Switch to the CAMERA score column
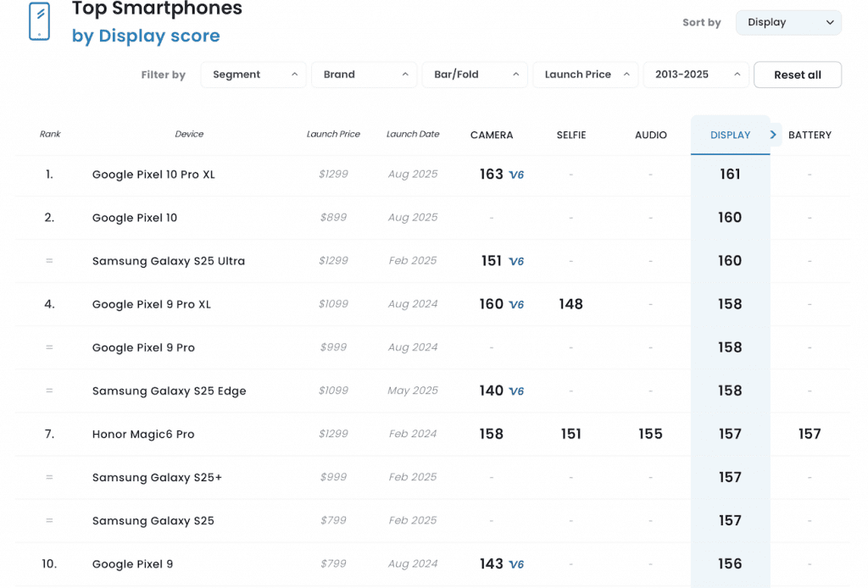 pos(492,135)
